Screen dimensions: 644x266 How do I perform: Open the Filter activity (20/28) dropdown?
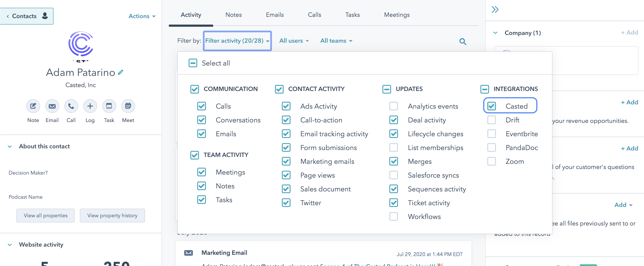(x=237, y=41)
